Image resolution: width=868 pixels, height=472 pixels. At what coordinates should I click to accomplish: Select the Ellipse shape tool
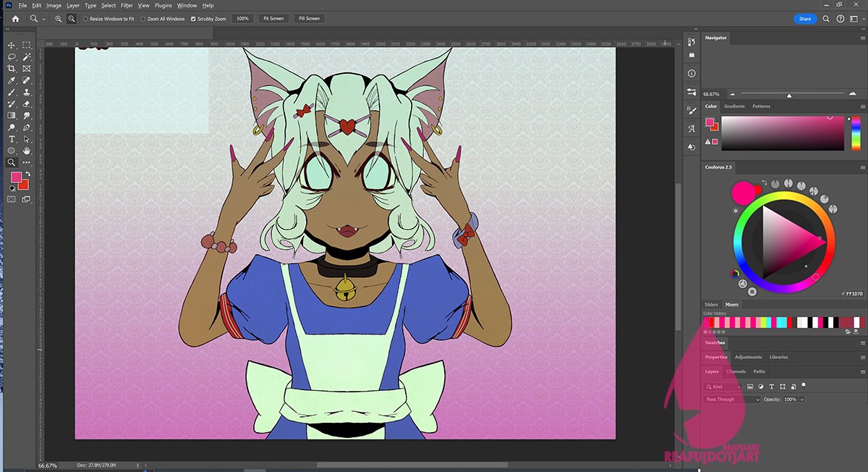[12, 151]
